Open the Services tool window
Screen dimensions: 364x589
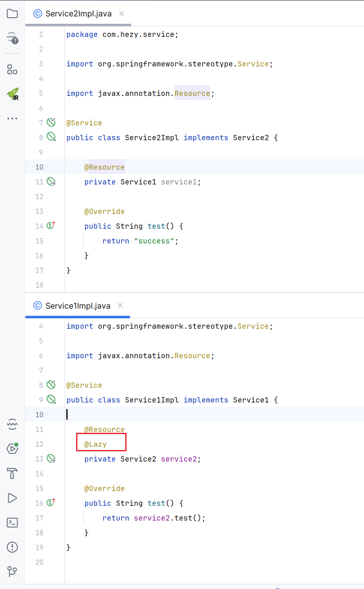pos(12,448)
